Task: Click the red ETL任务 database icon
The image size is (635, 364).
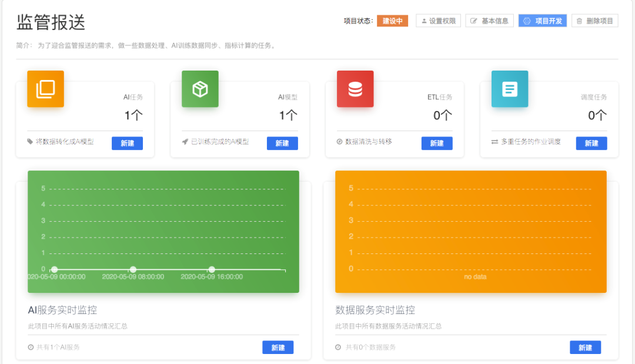Action: (x=355, y=89)
